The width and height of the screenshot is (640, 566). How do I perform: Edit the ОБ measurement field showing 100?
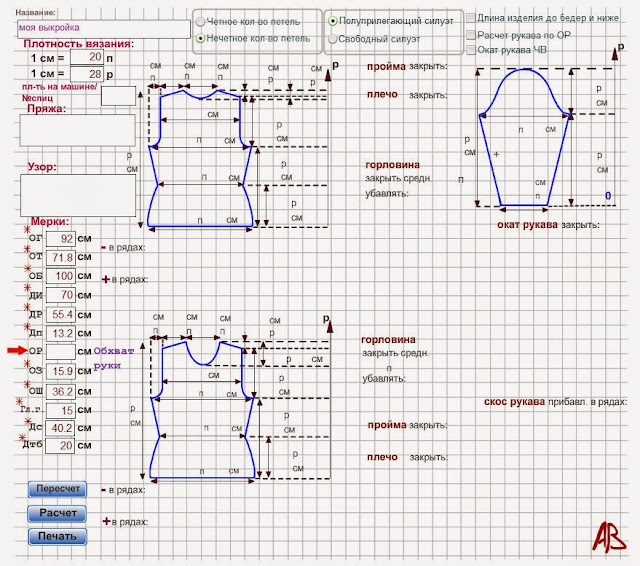[61, 276]
